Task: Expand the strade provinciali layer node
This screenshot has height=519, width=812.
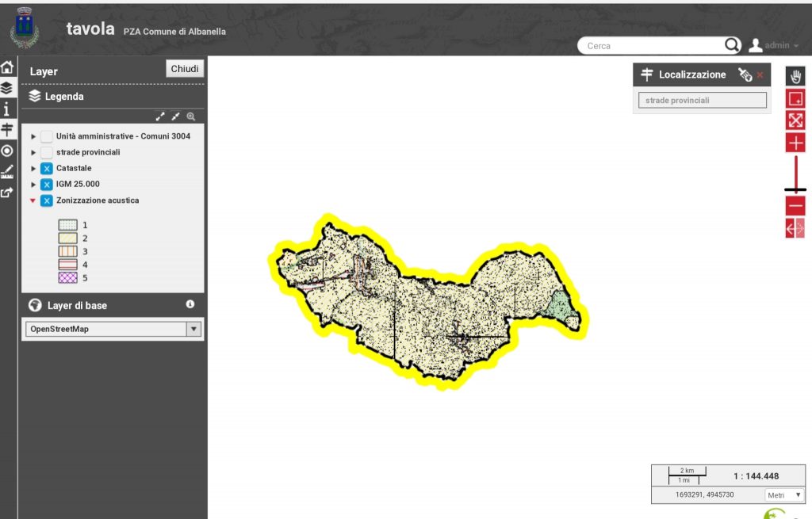Action: [33, 153]
